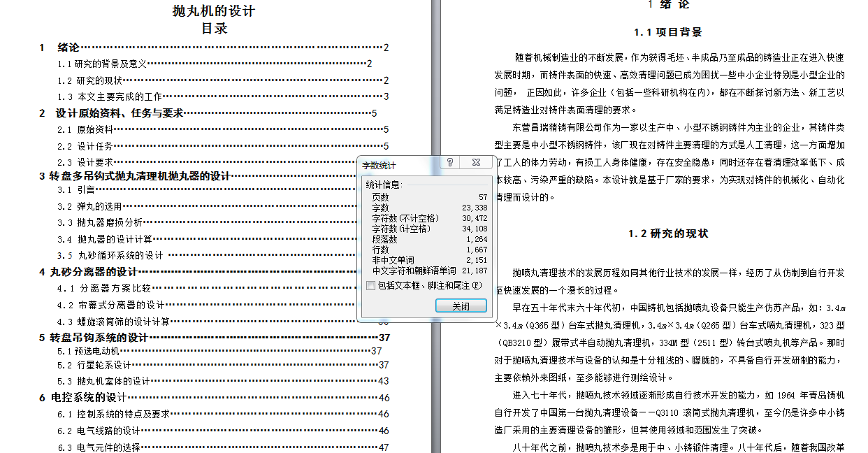The height and width of the screenshot is (453, 868).
Task: Select the 非中文单词 2,151 row
Action: point(429,260)
